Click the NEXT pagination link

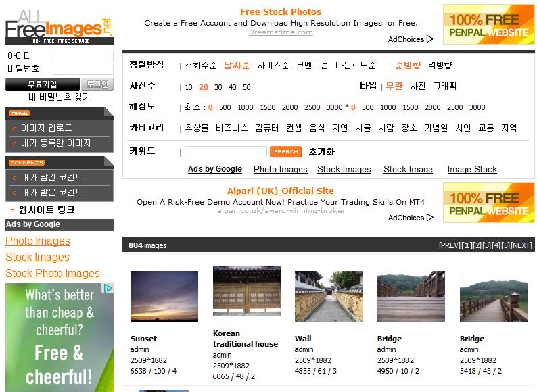tap(521, 245)
